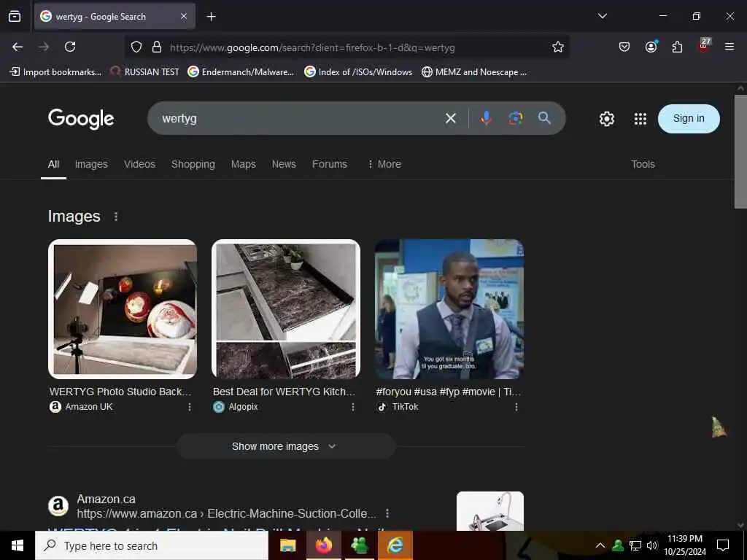Open File Explorer from taskbar
747x560 pixels.
click(x=287, y=545)
